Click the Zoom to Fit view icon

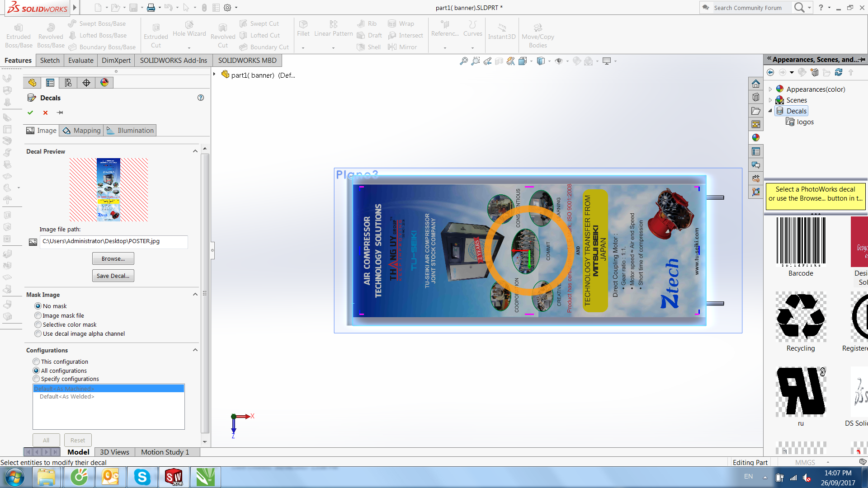464,61
